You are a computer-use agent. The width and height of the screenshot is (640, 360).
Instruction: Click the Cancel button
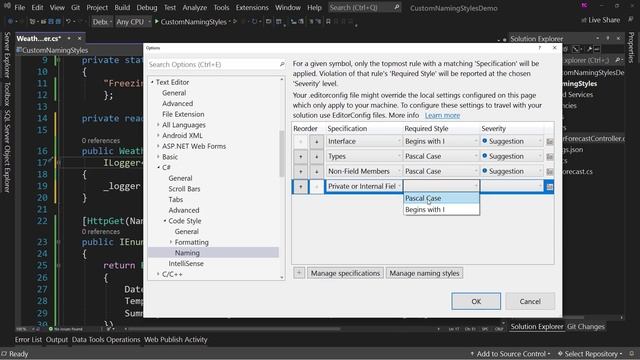pyautogui.click(x=530, y=301)
